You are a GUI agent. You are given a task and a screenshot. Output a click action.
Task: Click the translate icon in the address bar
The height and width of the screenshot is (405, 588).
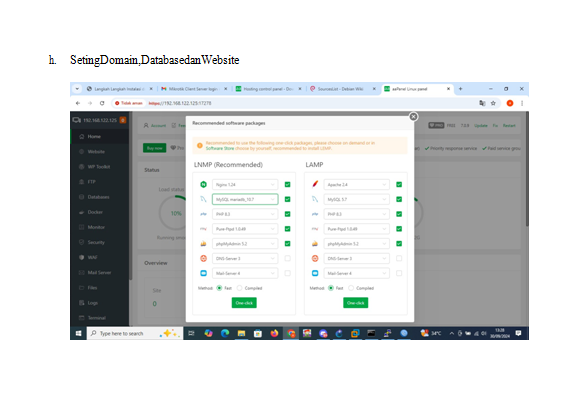(482, 103)
